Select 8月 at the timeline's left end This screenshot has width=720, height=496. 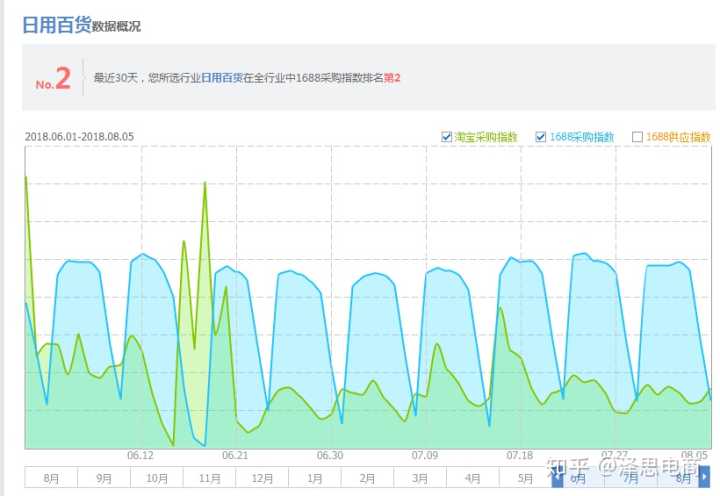(x=51, y=478)
